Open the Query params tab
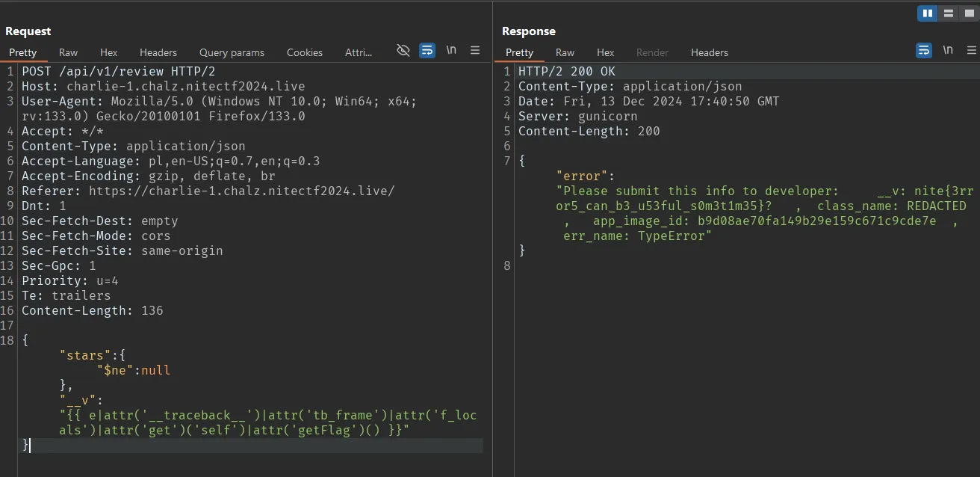The width and height of the screenshot is (980, 477). (232, 52)
